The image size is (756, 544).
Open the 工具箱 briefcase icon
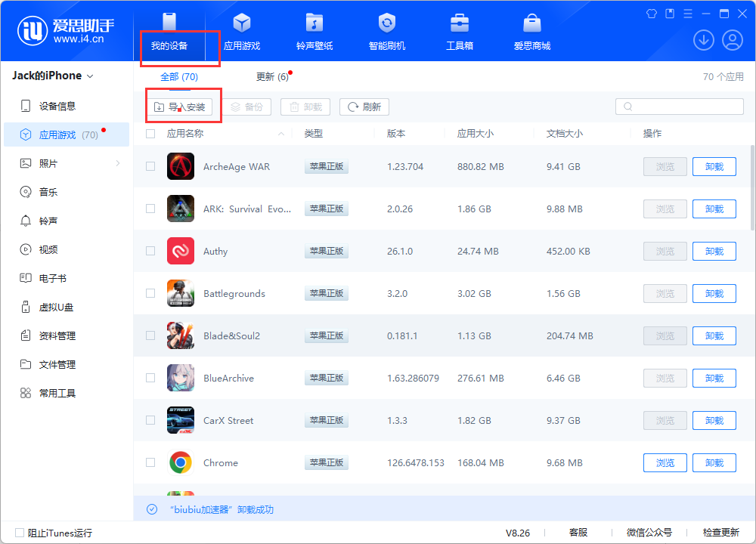[x=460, y=23]
